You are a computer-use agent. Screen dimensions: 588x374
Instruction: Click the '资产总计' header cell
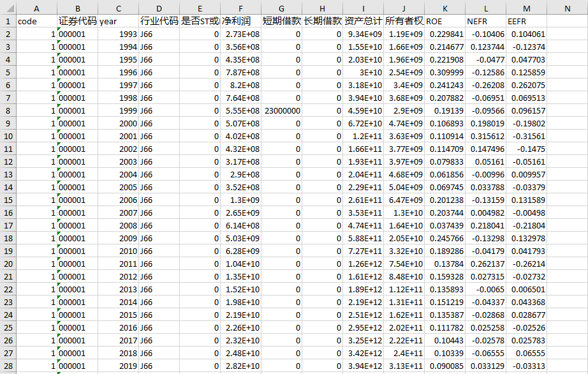[363, 22]
